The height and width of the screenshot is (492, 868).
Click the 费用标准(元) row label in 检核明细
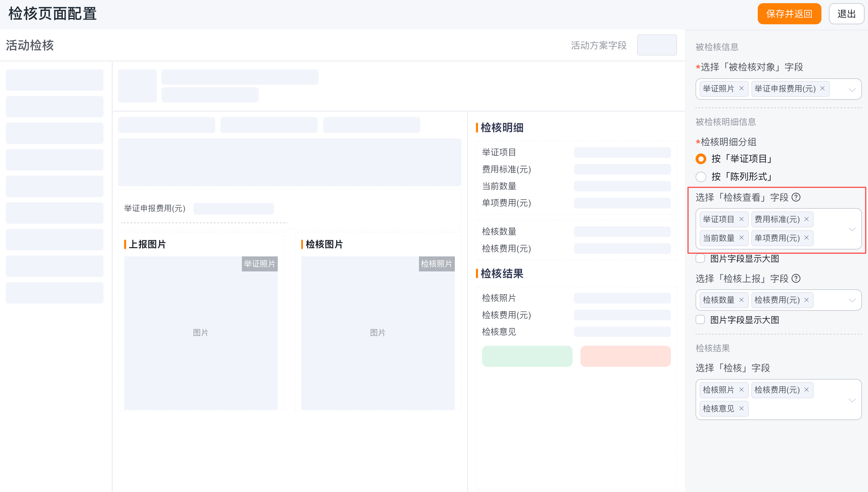pos(507,169)
